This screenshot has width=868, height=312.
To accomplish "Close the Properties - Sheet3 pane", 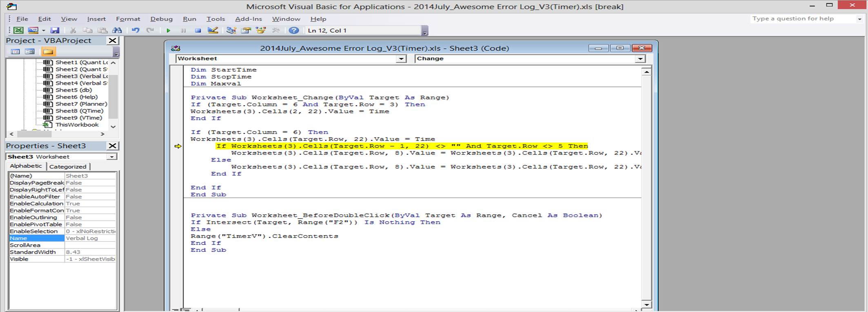I will [112, 146].
